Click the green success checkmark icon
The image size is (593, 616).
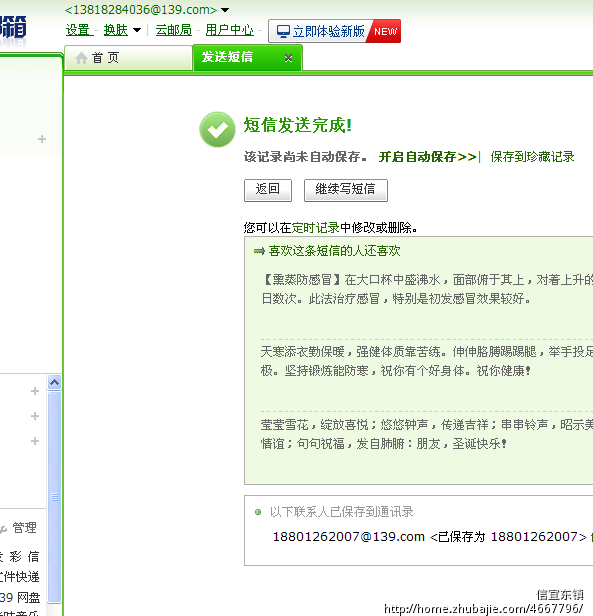pos(217,130)
